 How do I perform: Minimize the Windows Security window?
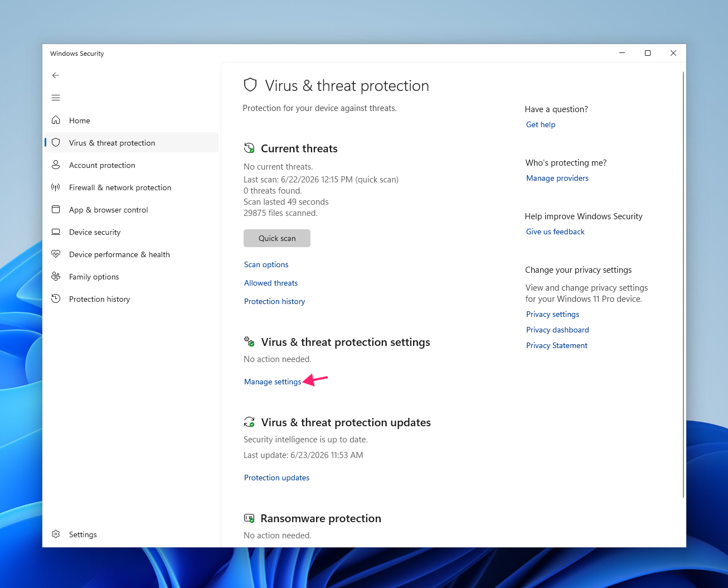click(622, 53)
